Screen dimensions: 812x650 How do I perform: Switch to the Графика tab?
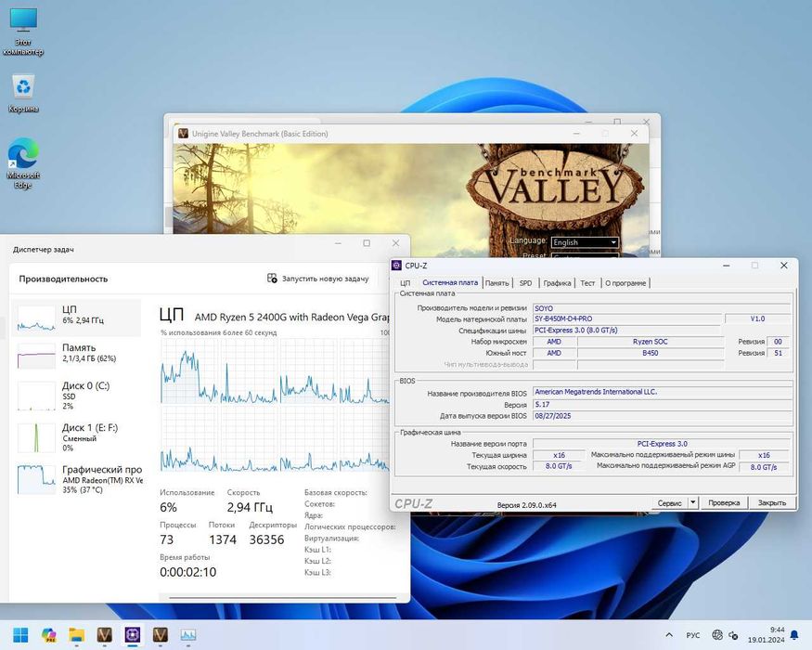click(x=557, y=283)
